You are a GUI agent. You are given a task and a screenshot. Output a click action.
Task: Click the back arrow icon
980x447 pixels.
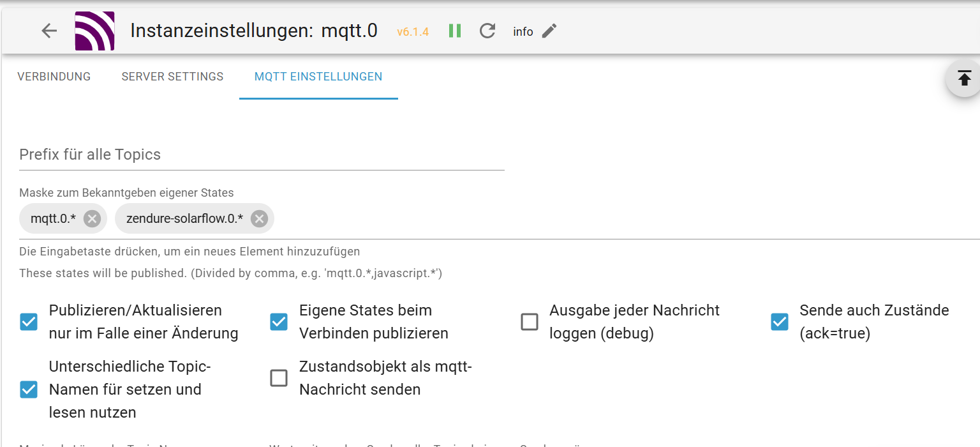(49, 31)
